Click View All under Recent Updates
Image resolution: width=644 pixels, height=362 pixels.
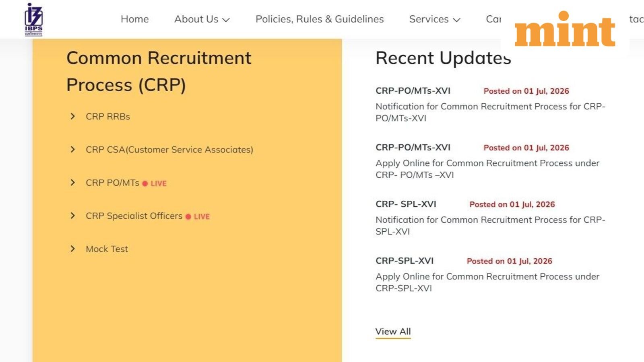(x=393, y=331)
